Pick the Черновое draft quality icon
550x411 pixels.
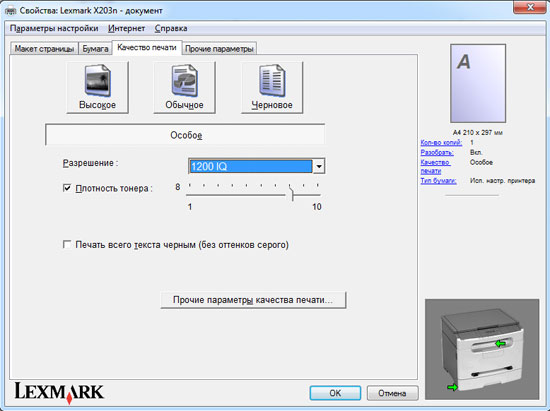272,87
